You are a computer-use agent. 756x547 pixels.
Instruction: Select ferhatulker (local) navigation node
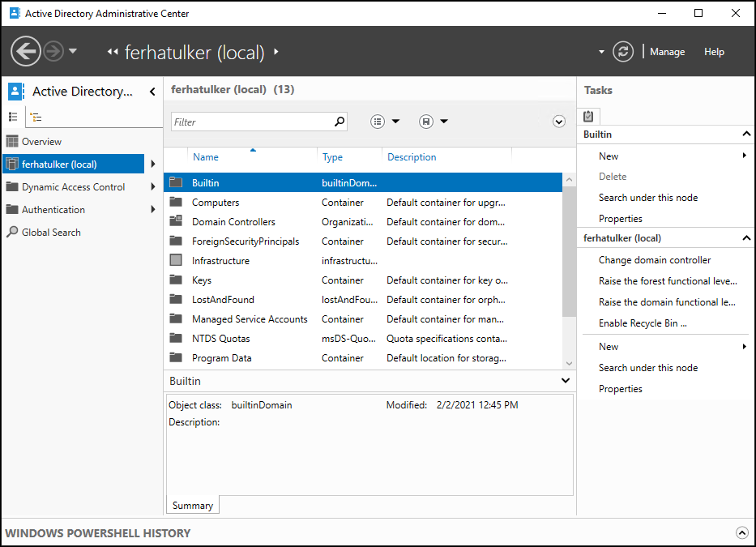pyautogui.click(x=74, y=164)
